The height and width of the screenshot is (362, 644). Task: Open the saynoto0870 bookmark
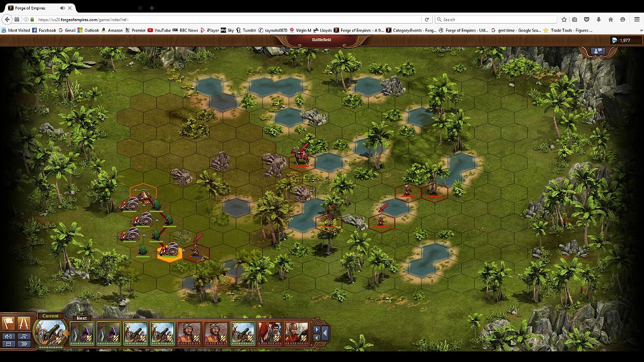point(273,30)
